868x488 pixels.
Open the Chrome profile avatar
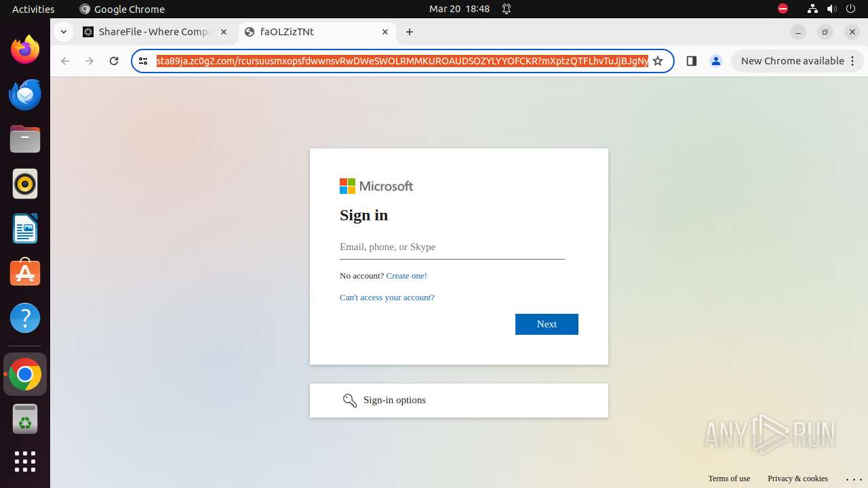click(716, 61)
